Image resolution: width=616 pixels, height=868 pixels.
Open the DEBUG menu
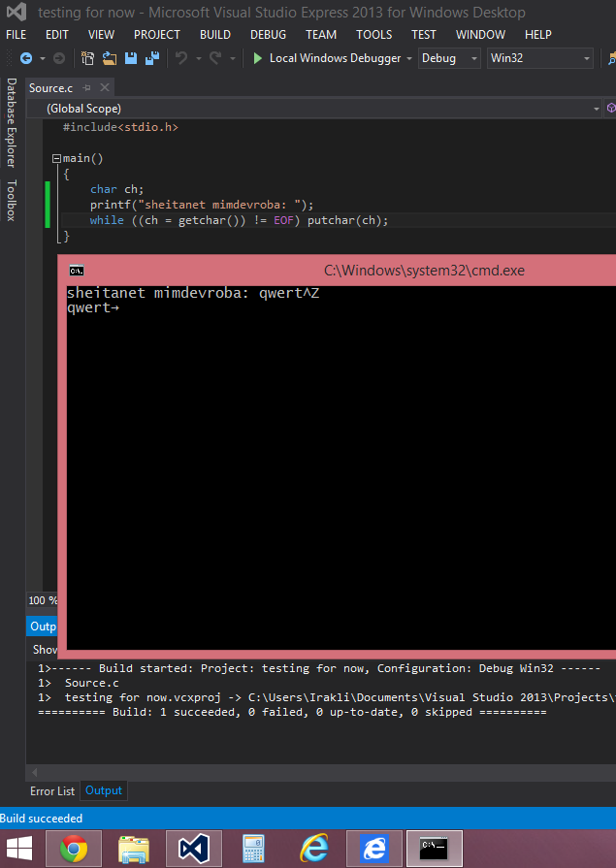click(268, 34)
